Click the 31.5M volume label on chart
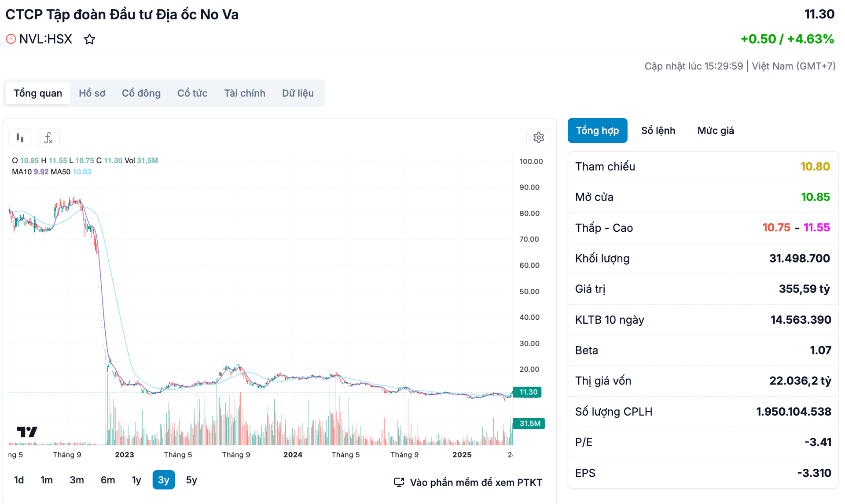 [x=529, y=424]
